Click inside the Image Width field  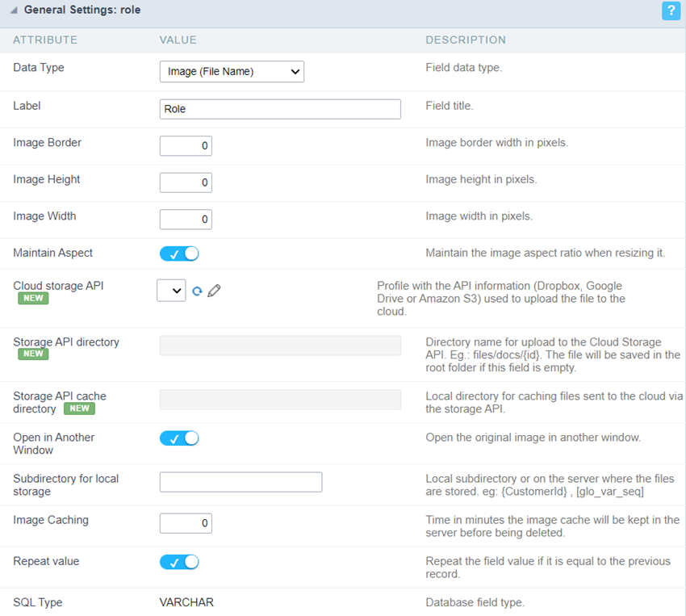pos(186,219)
